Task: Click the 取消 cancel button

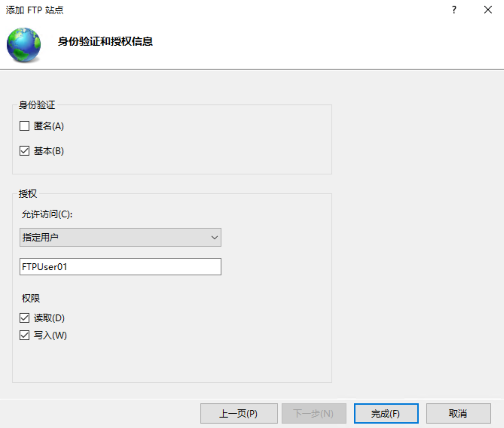Action: pyautogui.click(x=458, y=413)
